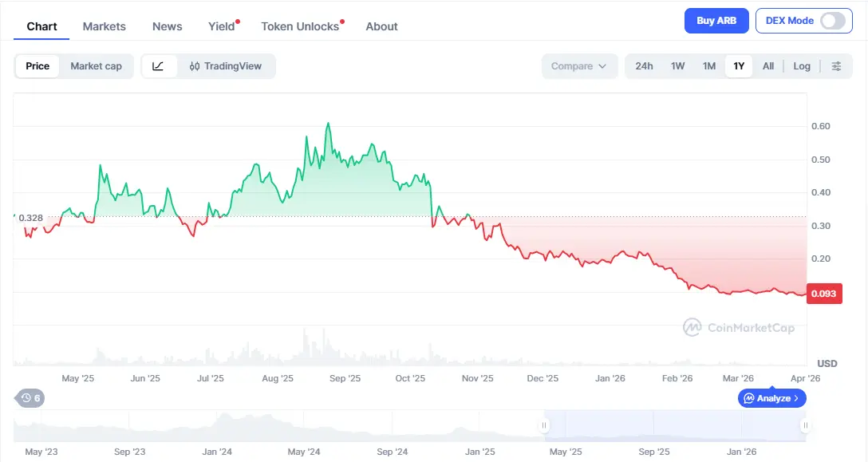Open the Token Unlocks tab
Screen dimensions: 868x462
[x=300, y=26]
